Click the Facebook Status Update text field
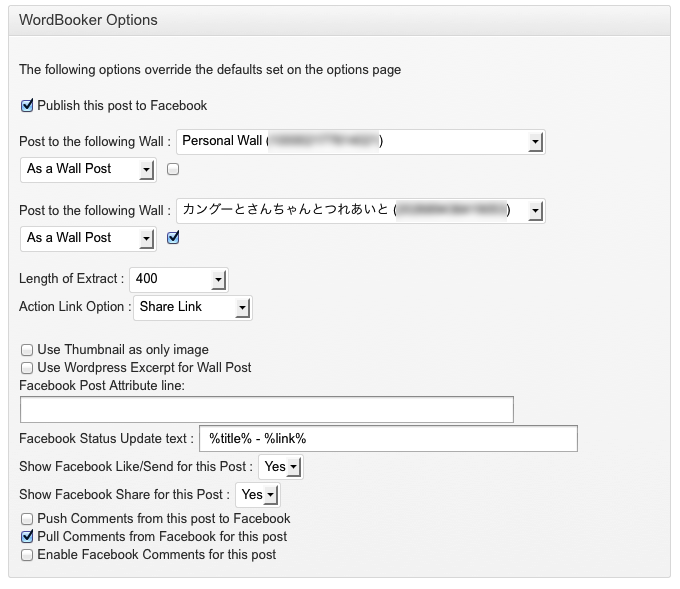 [389, 439]
